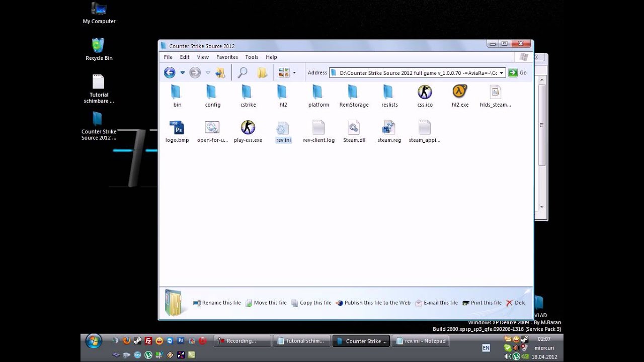Select the hl2.exe file
Viewport: 644px width, 362px height.
(x=459, y=96)
